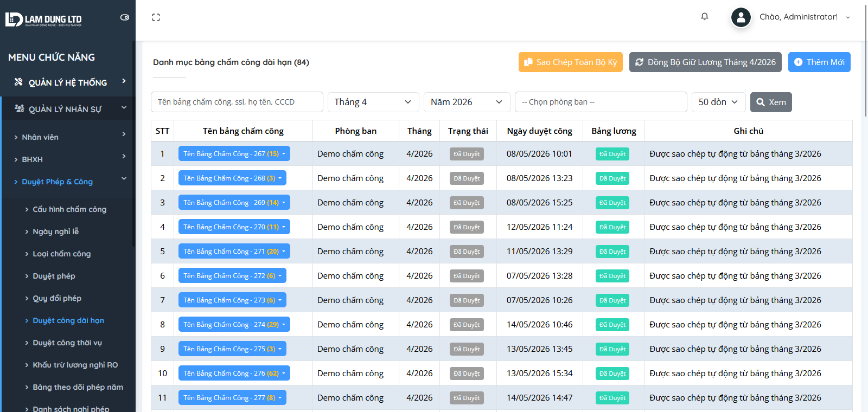
Task: Open Ngày nghỉ lễ menu item
Action: click(55, 231)
